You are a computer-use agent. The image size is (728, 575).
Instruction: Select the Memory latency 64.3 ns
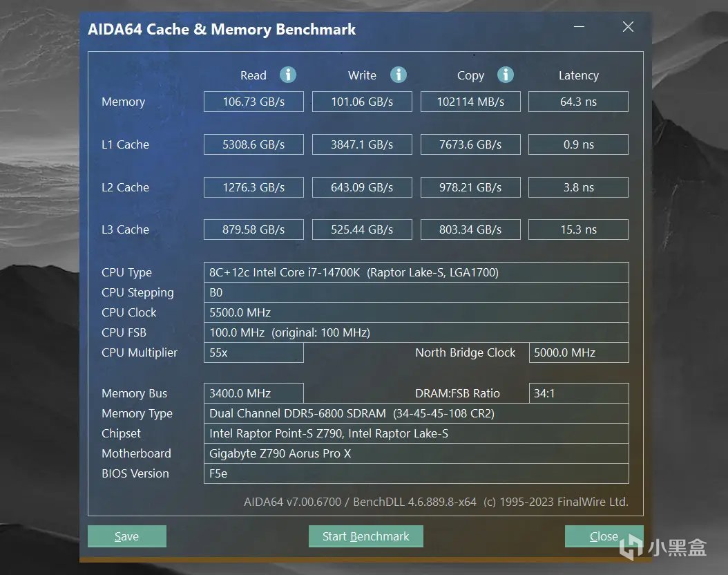579,102
